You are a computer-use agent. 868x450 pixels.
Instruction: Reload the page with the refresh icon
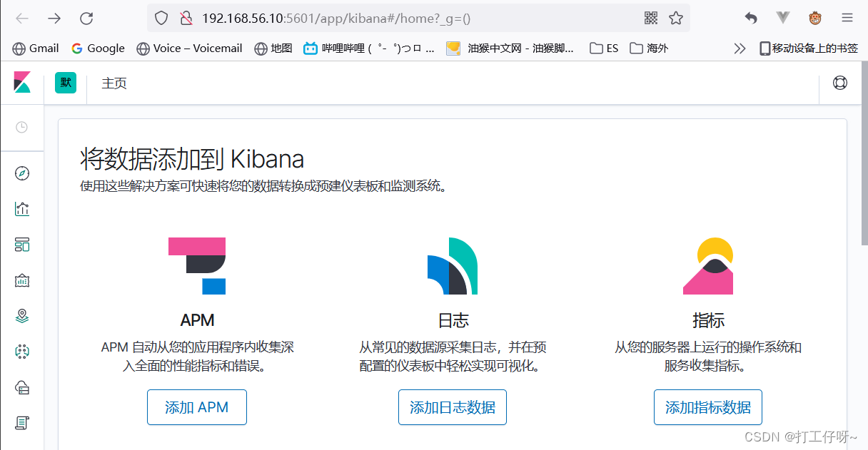click(x=86, y=19)
